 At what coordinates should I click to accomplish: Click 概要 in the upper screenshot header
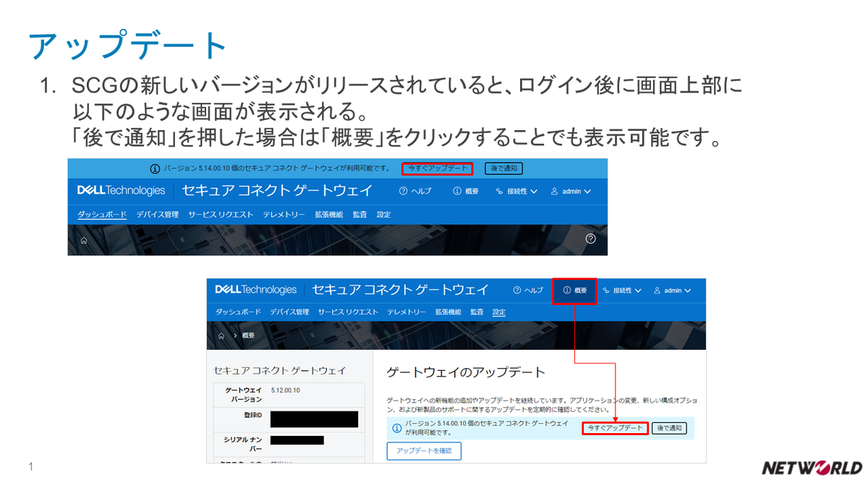click(466, 192)
